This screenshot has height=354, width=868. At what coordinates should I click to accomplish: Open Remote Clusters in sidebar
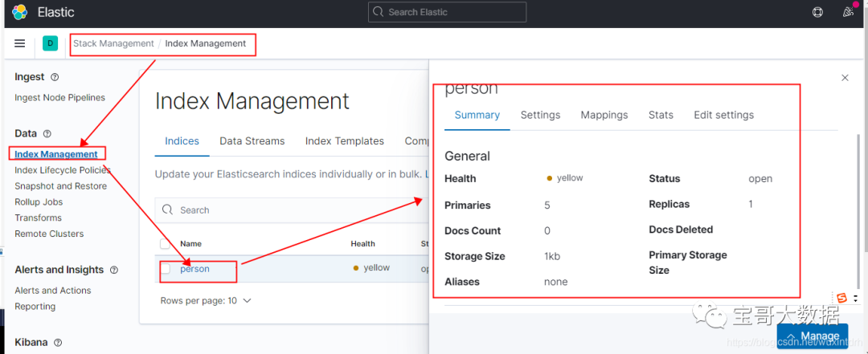click(49, 234)
